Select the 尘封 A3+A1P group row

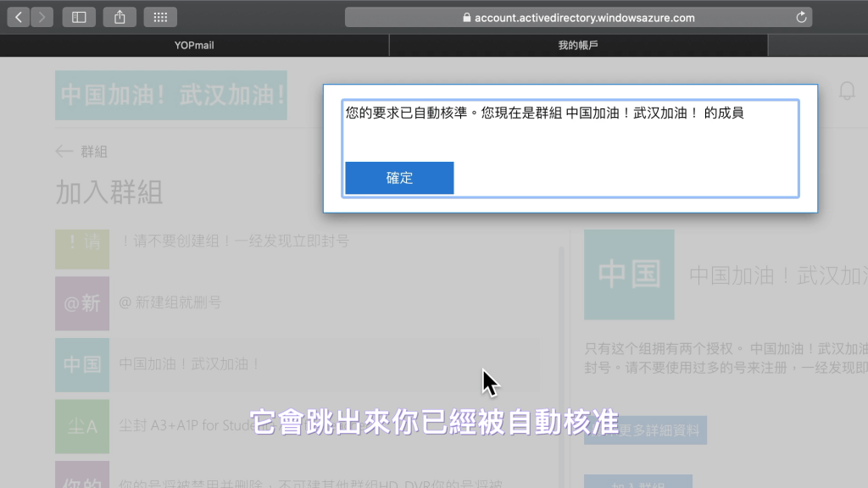tap(298, 427)
